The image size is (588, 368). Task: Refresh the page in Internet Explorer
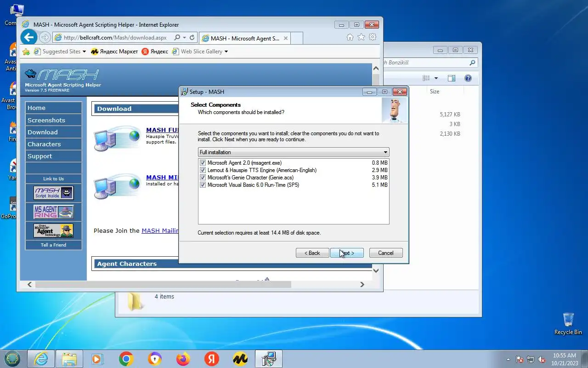pos(192,38)
